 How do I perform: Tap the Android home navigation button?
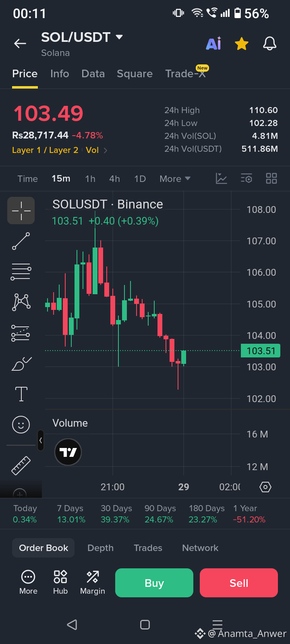coord(145,625)
